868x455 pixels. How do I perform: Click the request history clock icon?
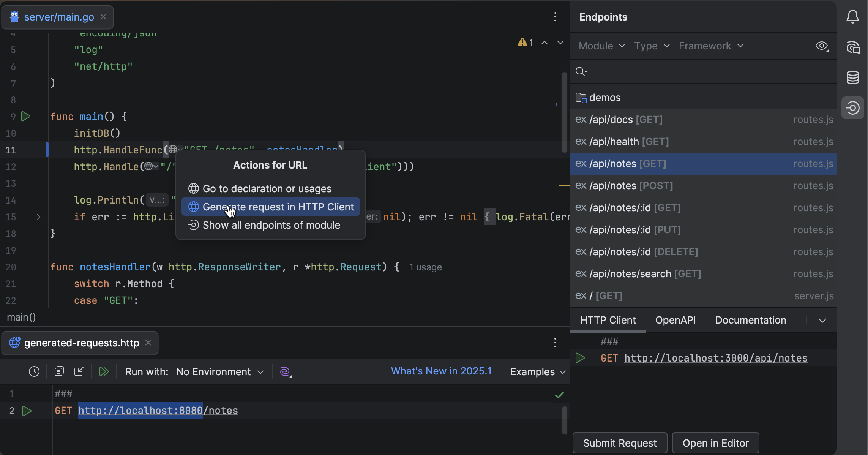34,371
